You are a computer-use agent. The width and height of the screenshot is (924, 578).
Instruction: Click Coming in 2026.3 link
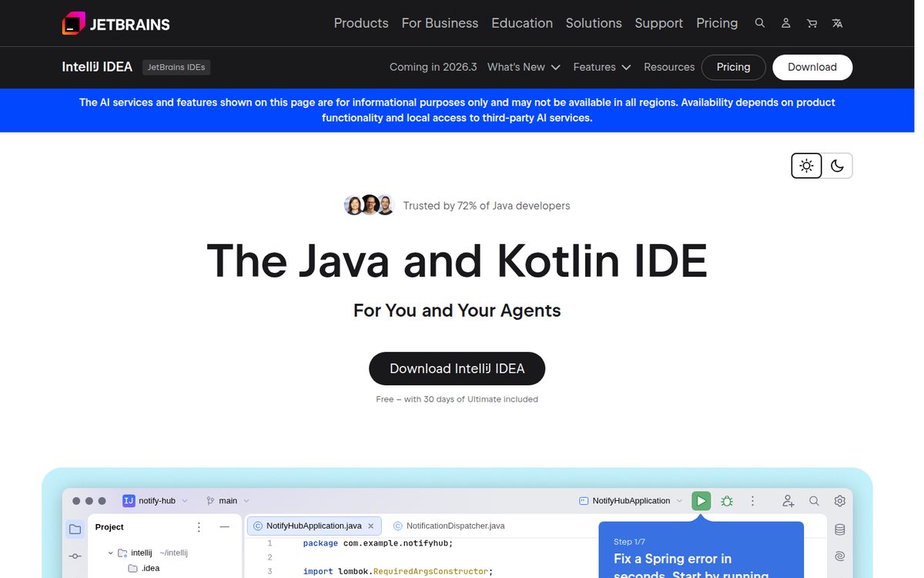pos(434,67)
